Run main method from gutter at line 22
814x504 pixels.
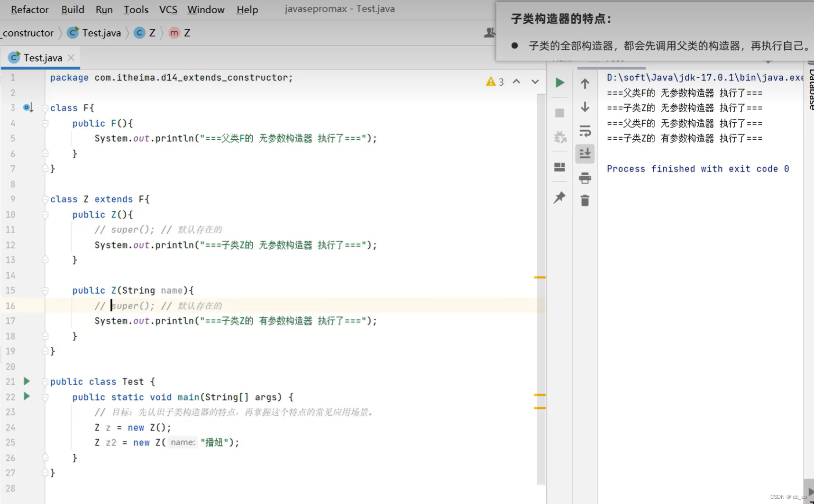(27, 396)
